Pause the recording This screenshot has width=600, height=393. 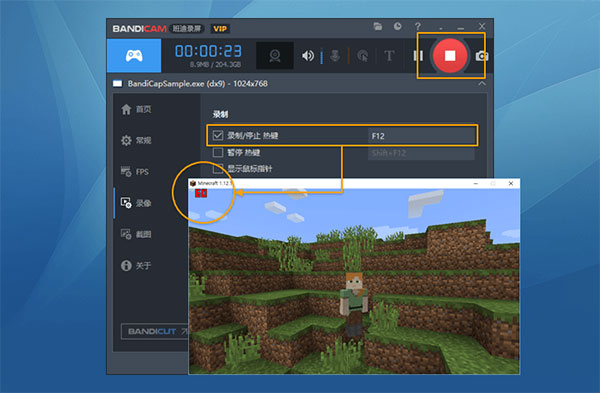pyautogui.click(x=418, y=56)
